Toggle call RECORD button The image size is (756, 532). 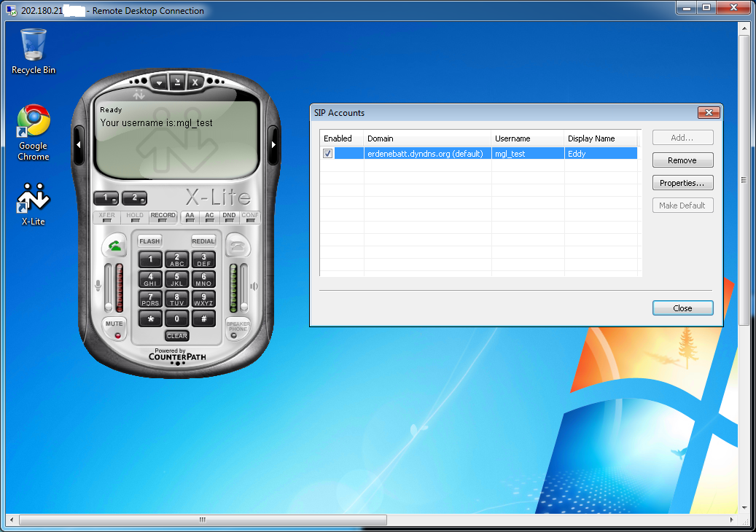point(163,217)
